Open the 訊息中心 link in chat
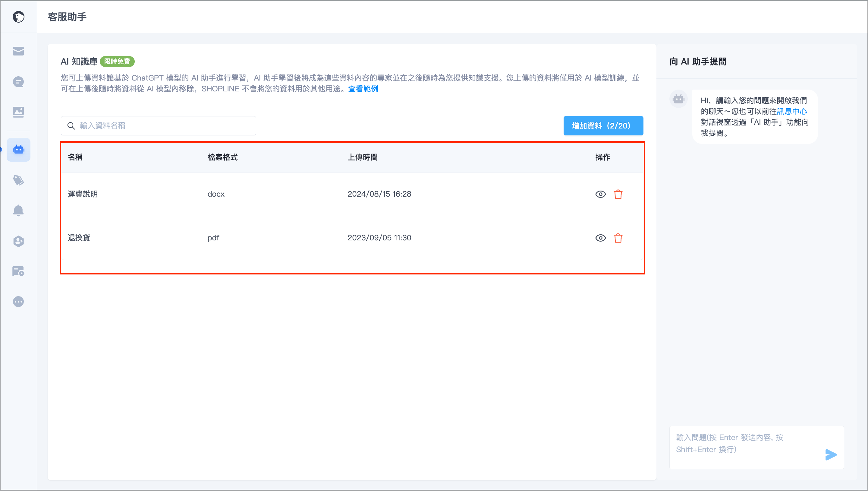 tap(792, 111)
